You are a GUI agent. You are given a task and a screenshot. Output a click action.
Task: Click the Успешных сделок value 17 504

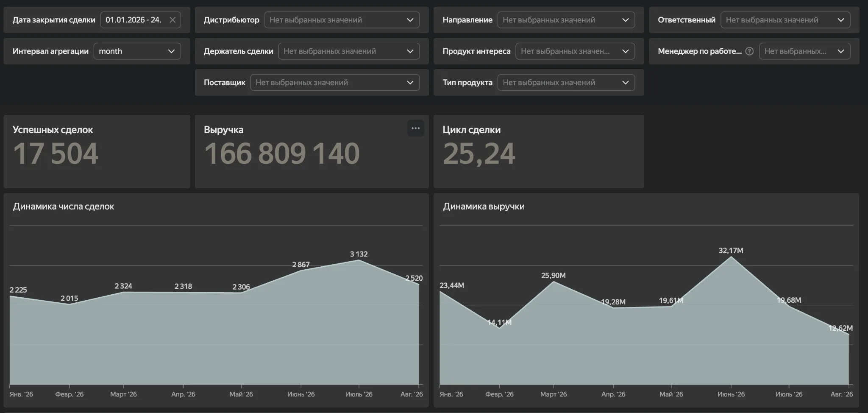tap(56, 153)
